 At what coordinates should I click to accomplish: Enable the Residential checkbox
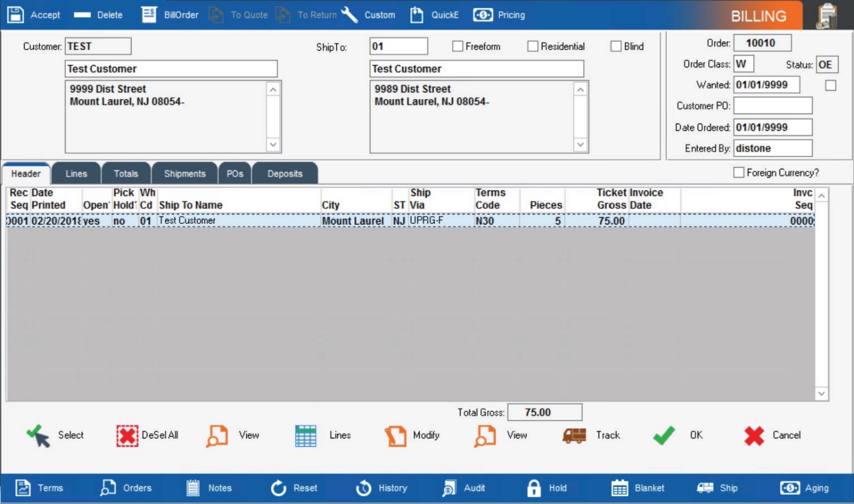coord(533,46)
